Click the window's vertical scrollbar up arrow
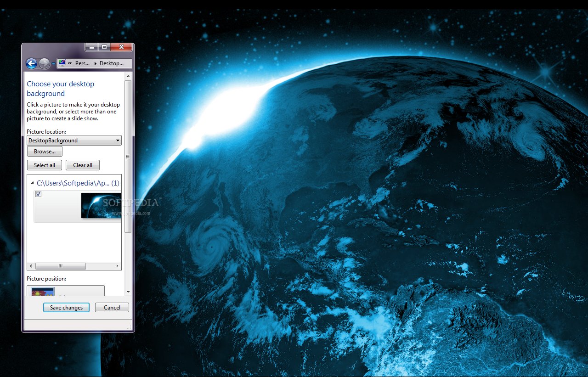Screen dimensions: 588x377 point(128,76)
